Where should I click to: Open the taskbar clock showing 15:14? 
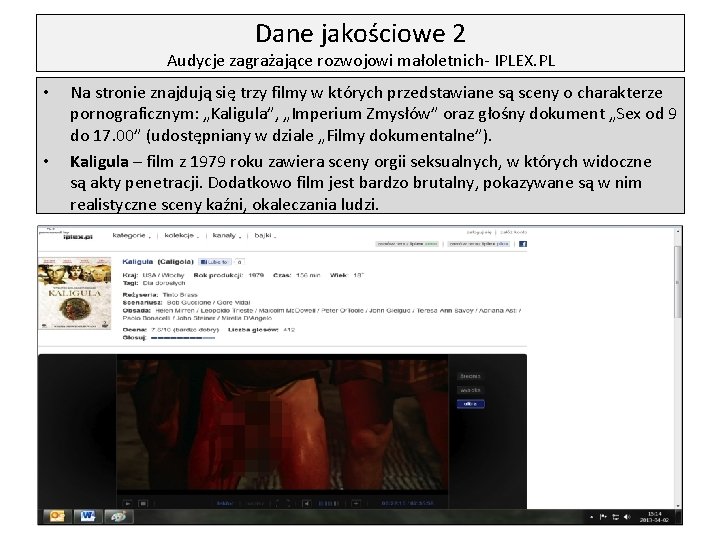pos(654,517)
